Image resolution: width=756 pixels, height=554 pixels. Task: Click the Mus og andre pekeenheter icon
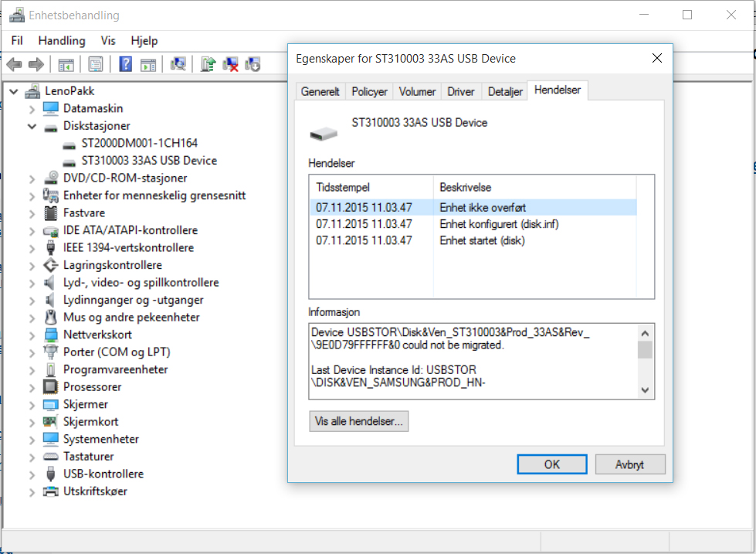tap(51, 317)
